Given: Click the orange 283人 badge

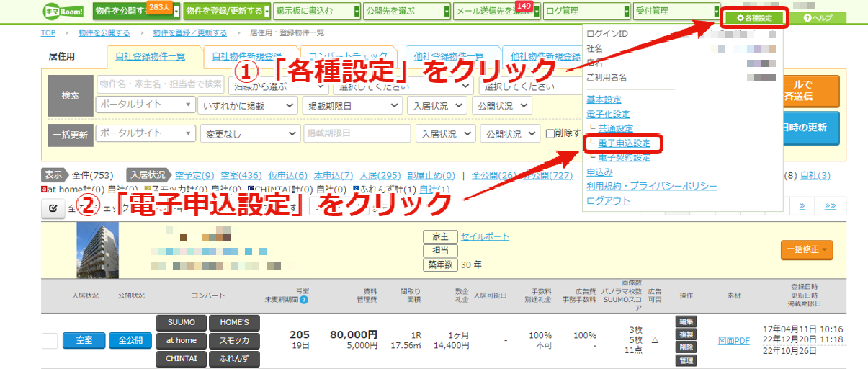Looking at the screenshot, I should click(x=158, y=6).
